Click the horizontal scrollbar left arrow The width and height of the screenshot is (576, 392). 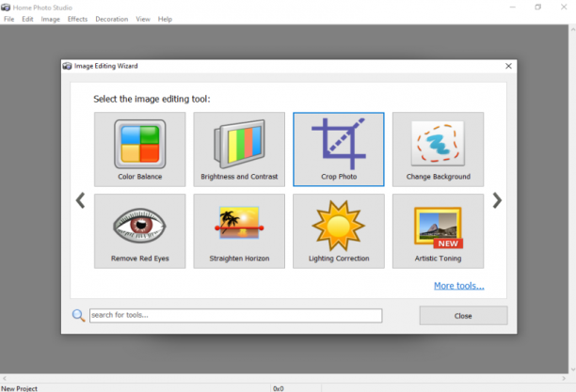(4, 378)
